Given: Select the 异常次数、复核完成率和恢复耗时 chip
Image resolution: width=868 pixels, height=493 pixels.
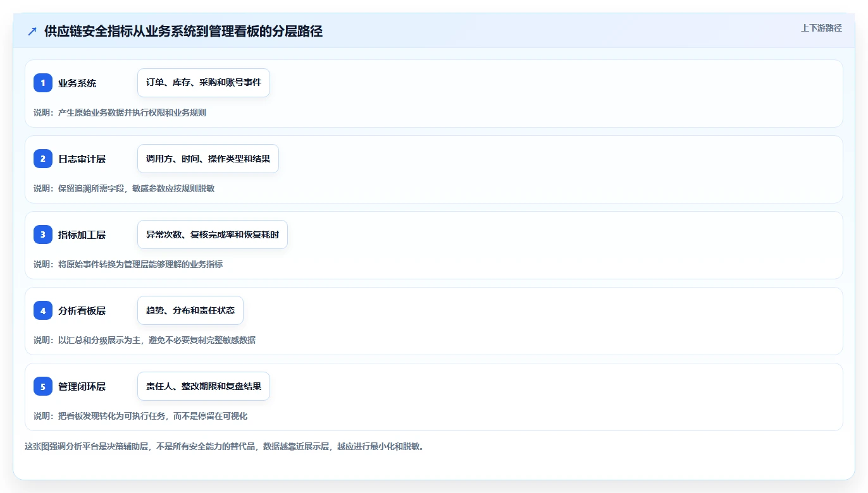Looking at the screenshot, I should (213, 234).
